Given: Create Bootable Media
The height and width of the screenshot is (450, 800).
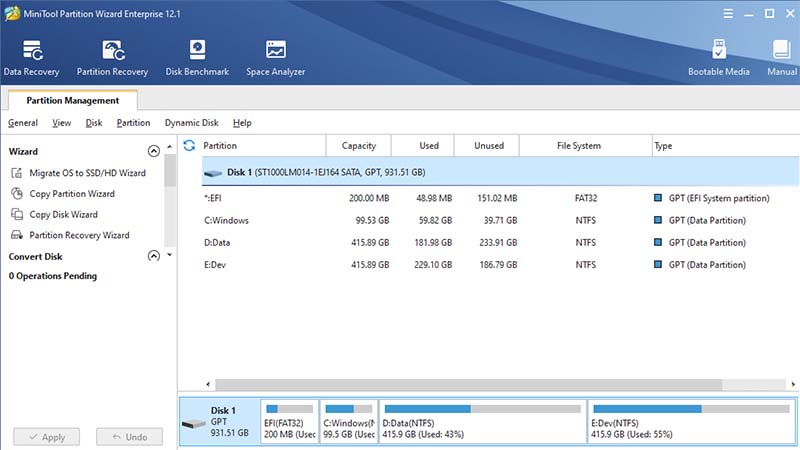Looking at the screenshot, I should tap(718, 58).
